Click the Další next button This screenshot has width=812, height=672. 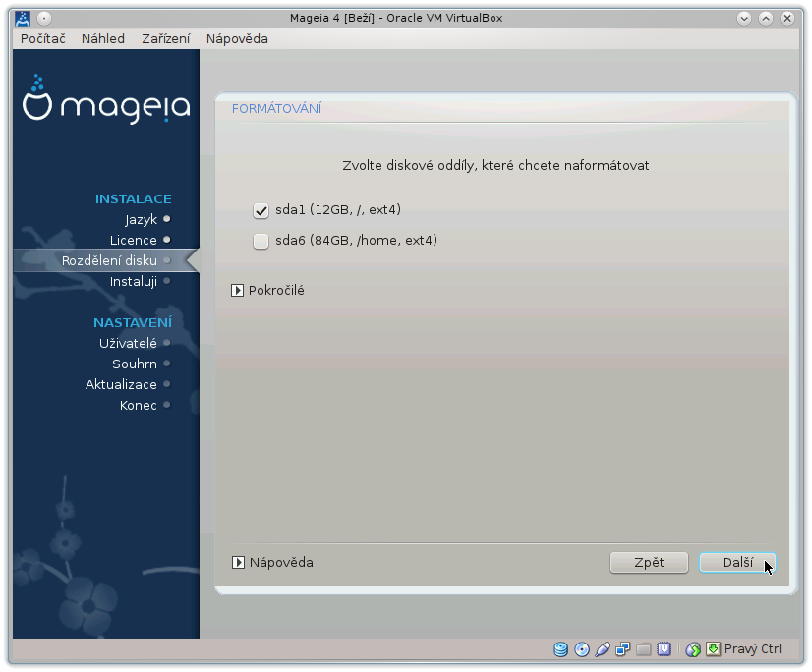[737, 562]
